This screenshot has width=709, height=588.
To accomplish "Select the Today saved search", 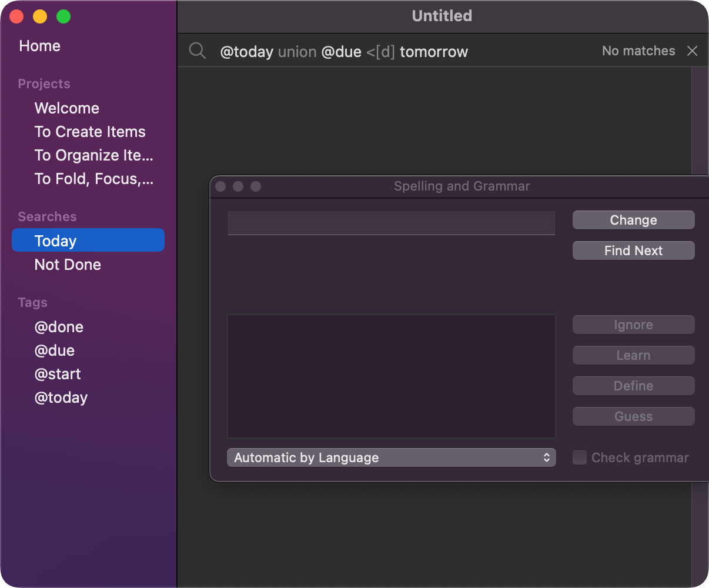I will click(56, 241).
